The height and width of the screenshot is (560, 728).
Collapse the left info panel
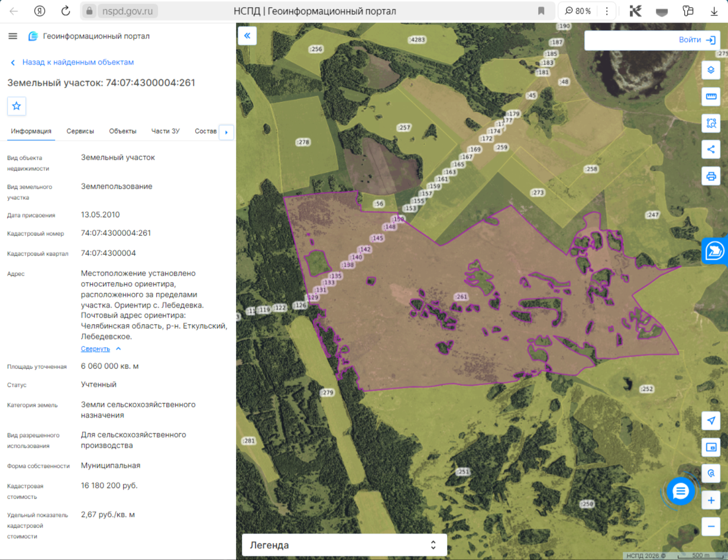point(247,35)
